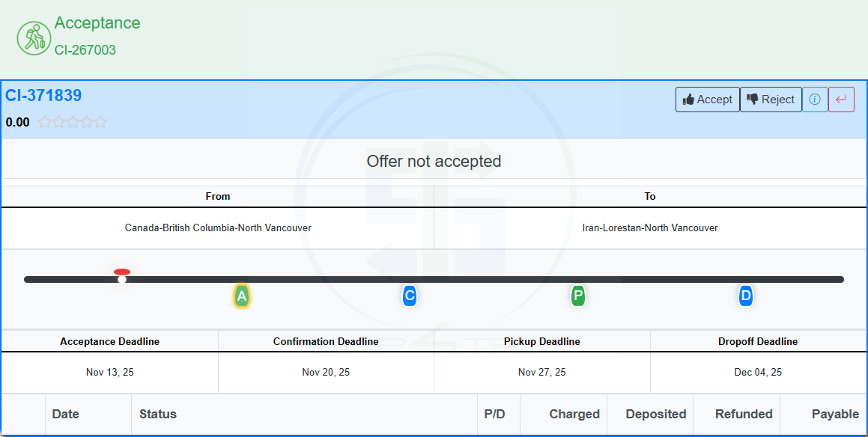Select the fifth rating star
The height and width of the screenshot is (437, 868).
(x=100, y=121)
